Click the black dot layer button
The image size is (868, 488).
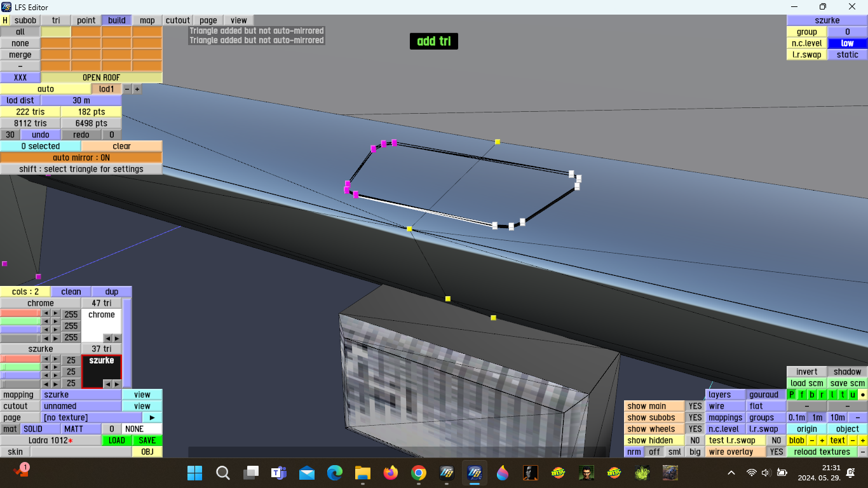tap(863, 395)
